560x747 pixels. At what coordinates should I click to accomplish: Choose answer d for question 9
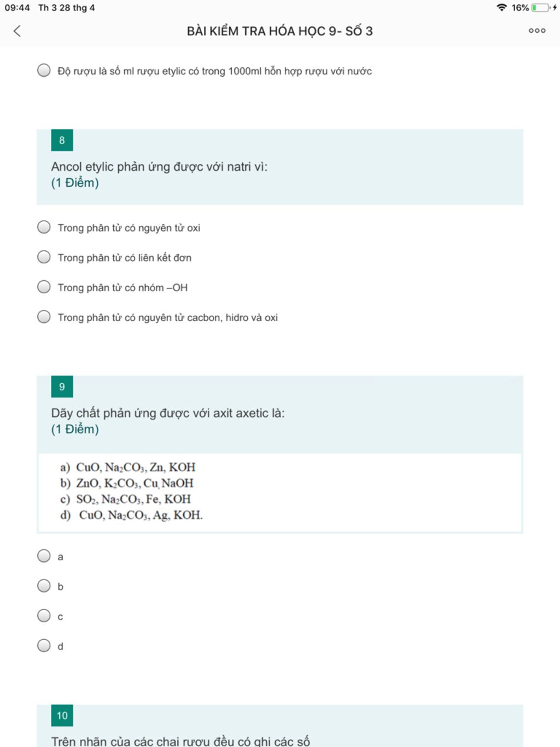click(x=44, y=646)
